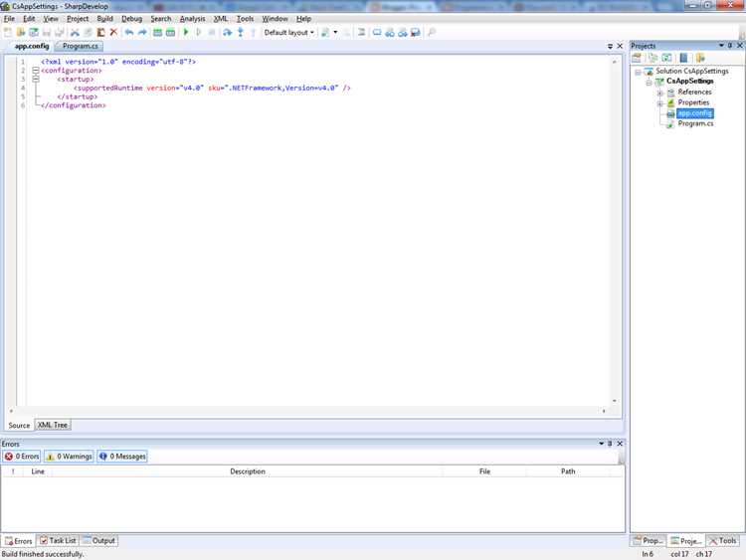Viewport: 746px width, 560px height.
Task: Click the References folder icon in tree
Action: coord(670,93)
